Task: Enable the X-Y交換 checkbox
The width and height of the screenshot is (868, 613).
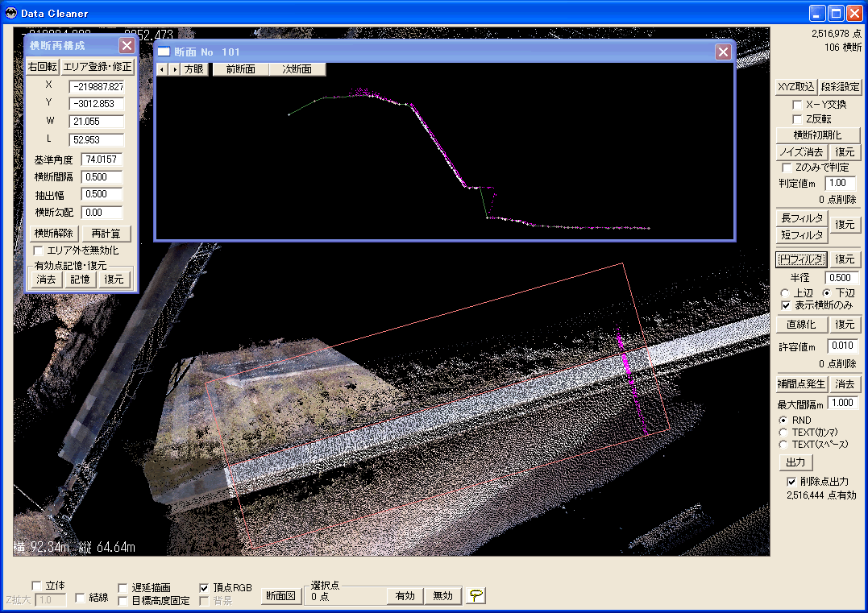Action: (797, 105)
